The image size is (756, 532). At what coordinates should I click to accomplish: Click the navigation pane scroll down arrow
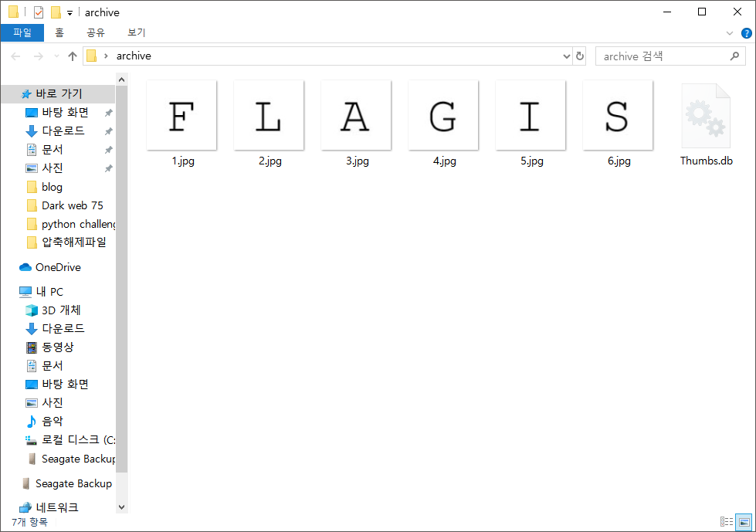tap(121, 507)
